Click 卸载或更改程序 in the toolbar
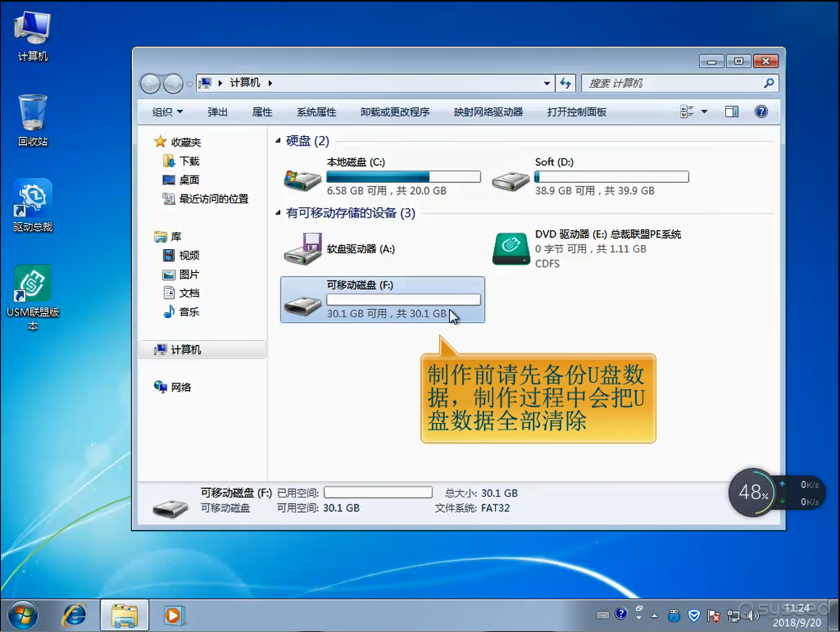 pyautogui.click(x=395, y=112)
